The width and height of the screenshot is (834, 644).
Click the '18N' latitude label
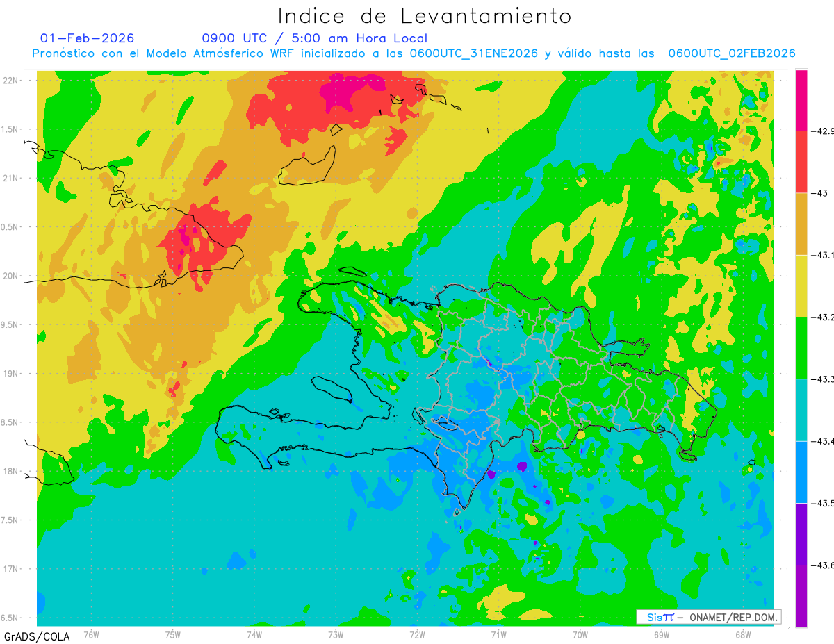(12, 471)
